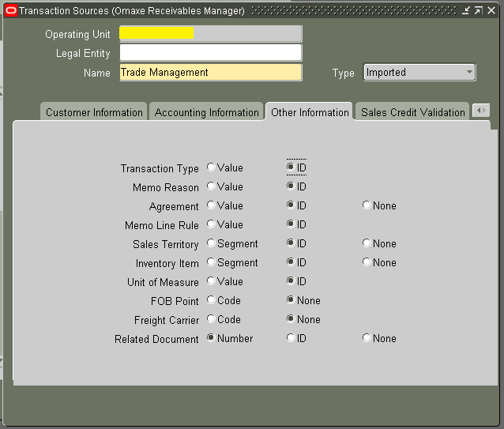Image resolution: width=504 pixels, height=429 pixels.
Task: Click the Legal Entity field
Action: pyautogui.click(x=211, y=53)
